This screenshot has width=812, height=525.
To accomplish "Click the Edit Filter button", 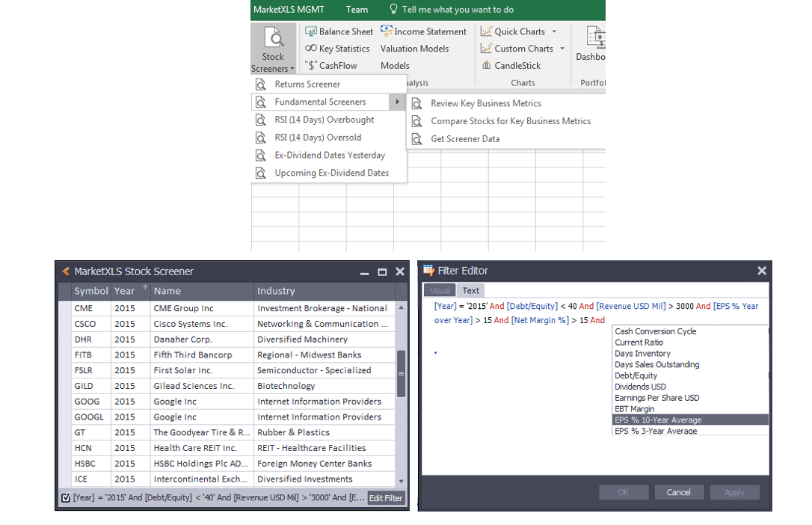I will click(385, 498).
